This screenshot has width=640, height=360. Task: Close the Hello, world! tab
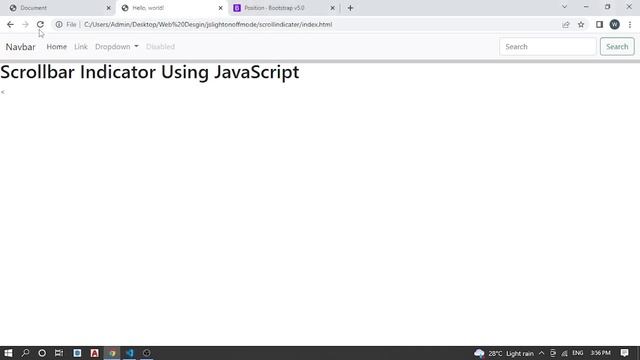220,8
